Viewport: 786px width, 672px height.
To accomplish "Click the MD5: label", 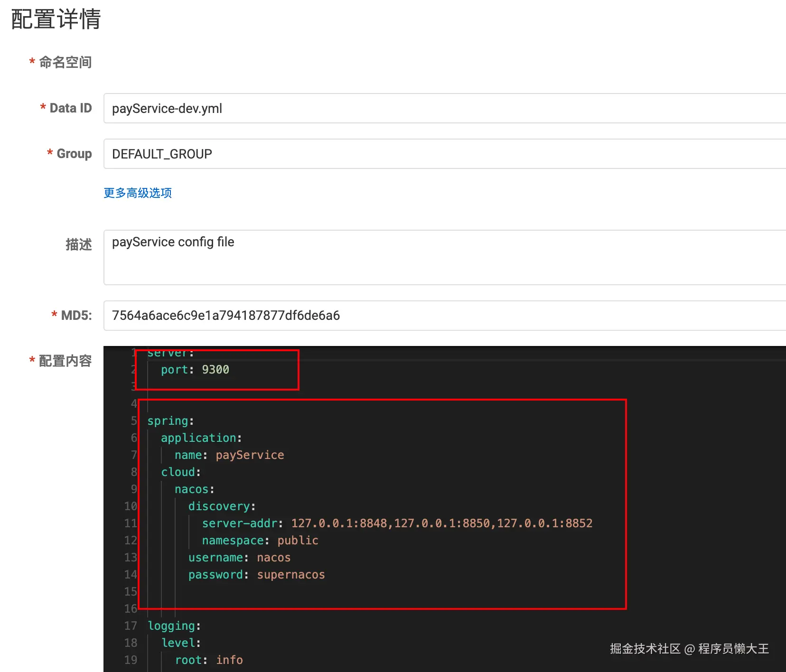I will click(x=76, y=316).
